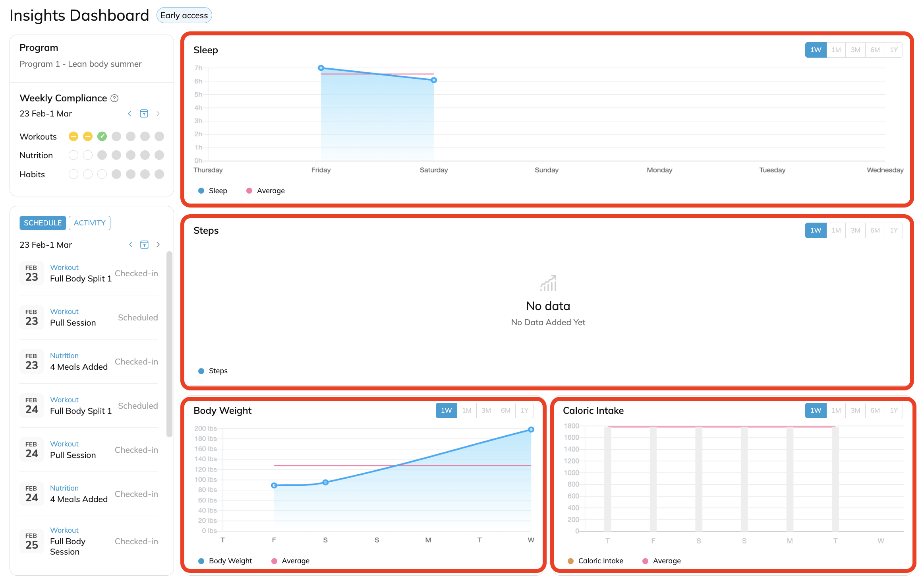Switch to the ACTIVITY tab
924x586 pixels.
click(89, 223)
